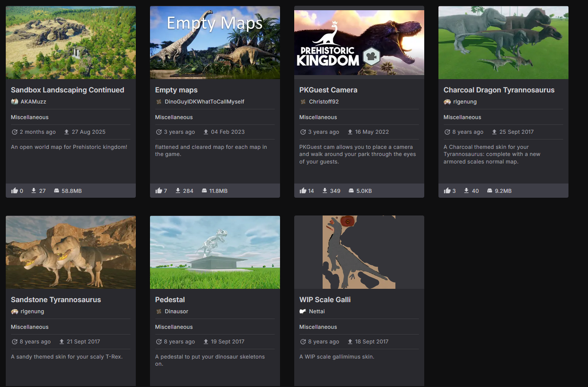Open the Pedestal mod thumbnail image
The height and width of the screenshot is (387, 588).
click(x=215, y=252)
